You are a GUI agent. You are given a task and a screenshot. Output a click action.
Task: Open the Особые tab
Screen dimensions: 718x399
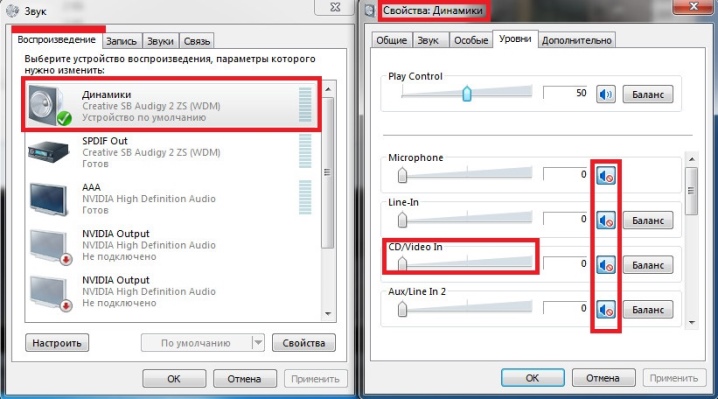[471, 40]
